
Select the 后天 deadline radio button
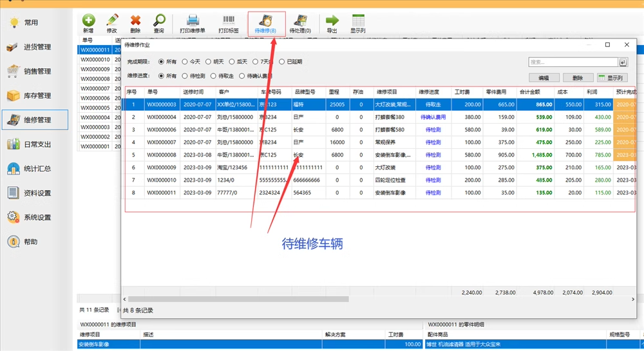[x=232, y=62]
